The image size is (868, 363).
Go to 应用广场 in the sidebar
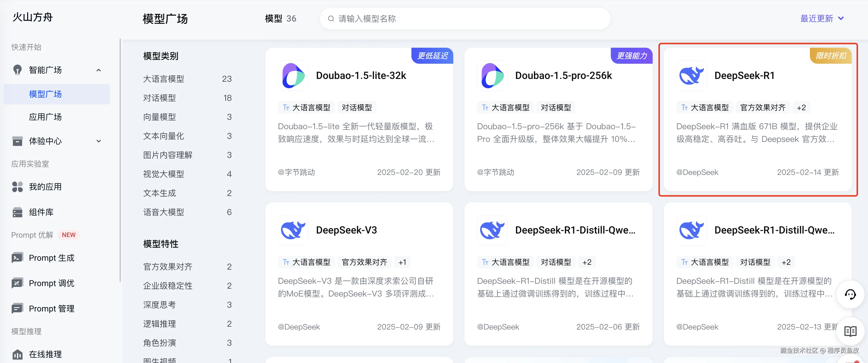45,117
